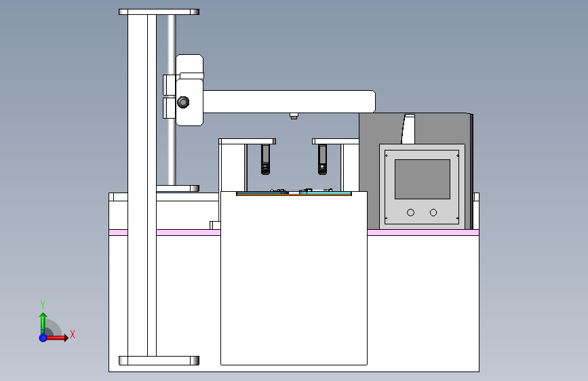
Task: Select the right fixture top plate
Action: click(336, 142)
